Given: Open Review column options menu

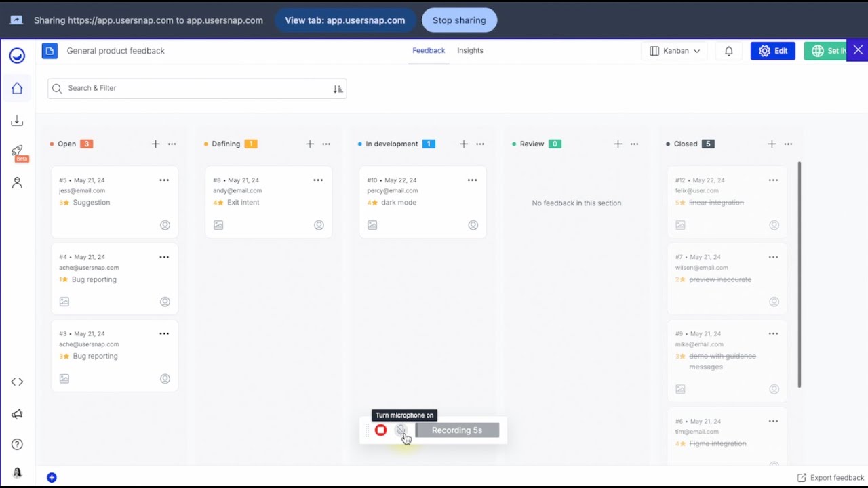Looking at the screenshot, I should [x=634, y=144].
